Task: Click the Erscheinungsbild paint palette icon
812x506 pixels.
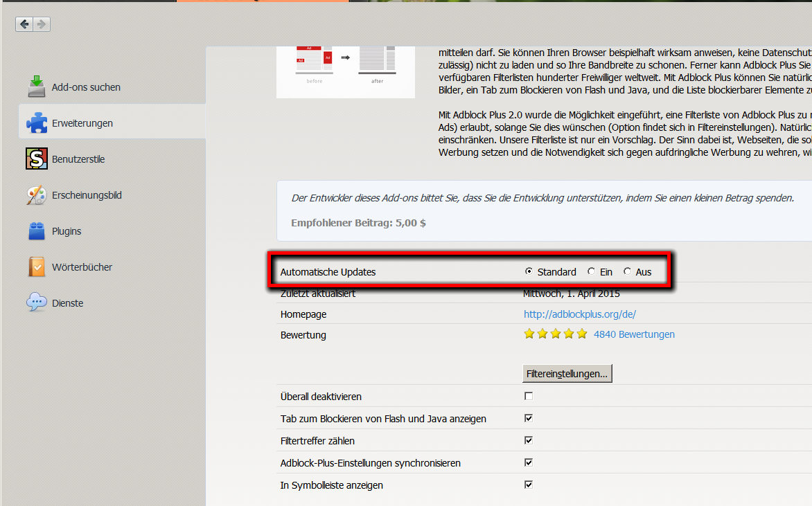Action: tap(37, 195)
